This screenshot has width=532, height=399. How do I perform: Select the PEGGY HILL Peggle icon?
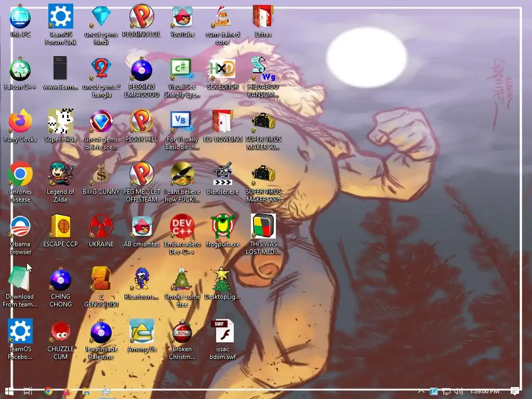tap(141, 126)
